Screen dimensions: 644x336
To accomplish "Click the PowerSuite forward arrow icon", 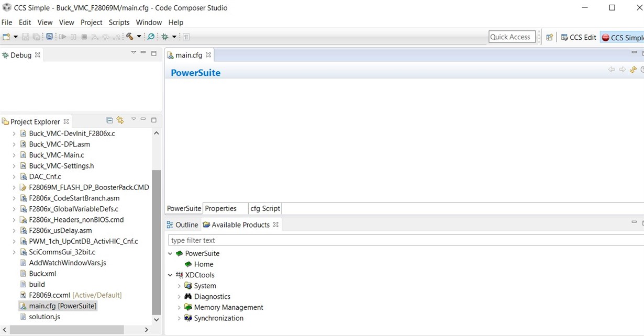I will tap(622, 70).
